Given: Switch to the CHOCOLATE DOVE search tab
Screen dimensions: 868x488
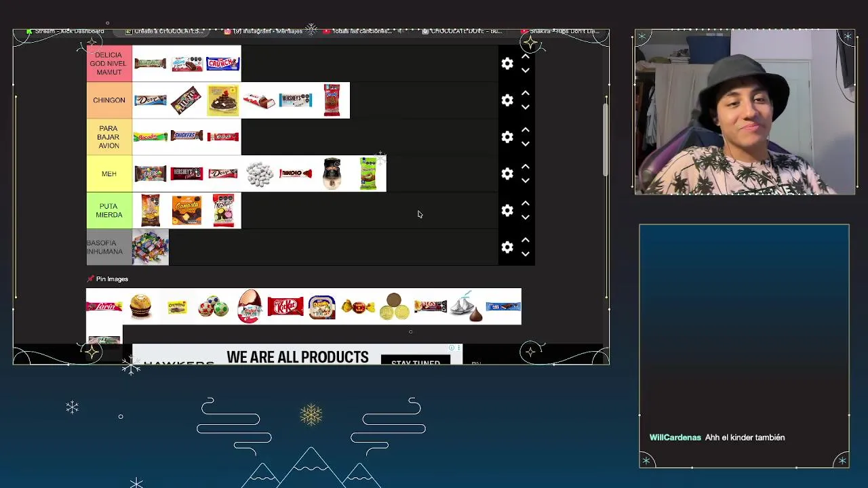Looking at the screenshot, I should point(462,31).
